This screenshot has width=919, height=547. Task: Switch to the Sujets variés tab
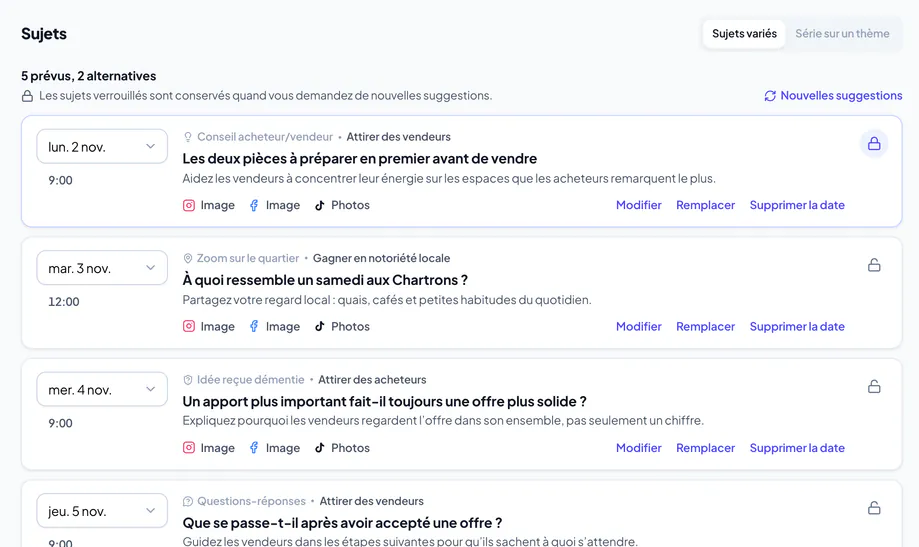(744, 33)
